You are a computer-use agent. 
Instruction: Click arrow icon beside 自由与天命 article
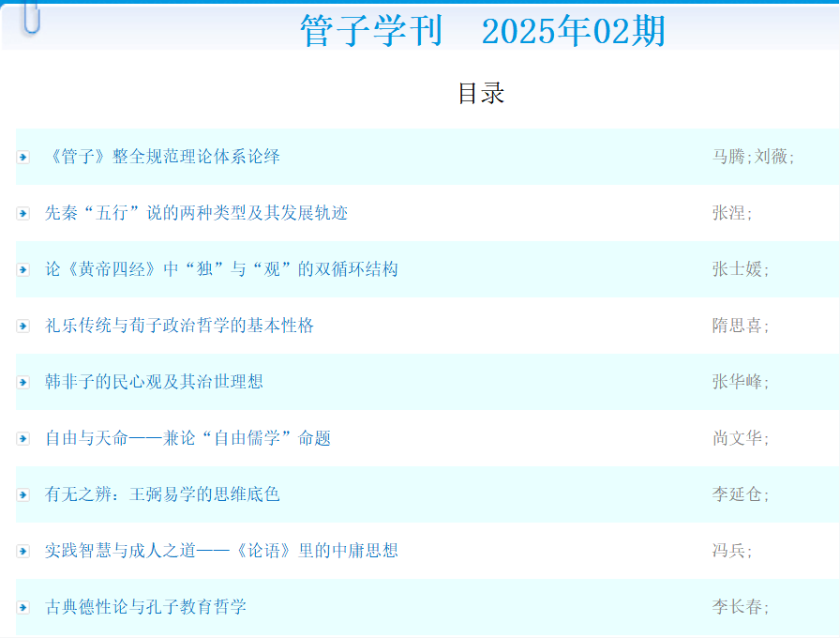pyautogui.click(x=23, y=438)
